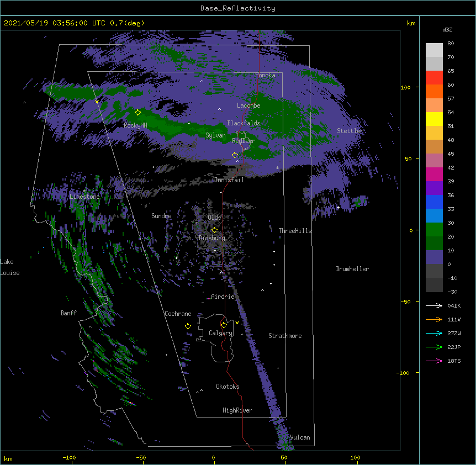Click the RockyMH label

click(x=135, y=125)
